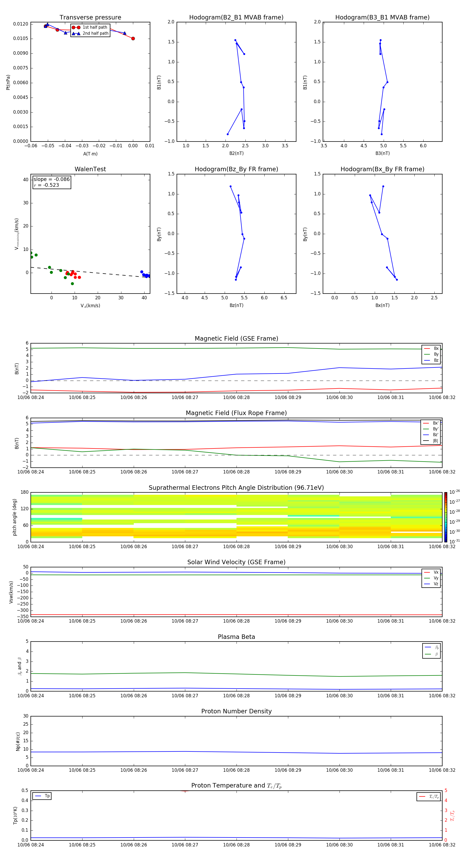The height and width of the screenshot is (868, 473).
Task: Click the "V_A(km/s)" x-axis label
Action: [x=90, y=306]
